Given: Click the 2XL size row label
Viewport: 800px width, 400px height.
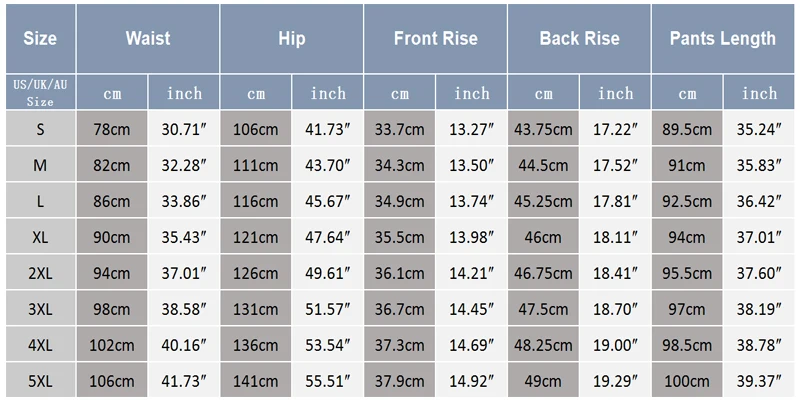Looking at the screenshot, I should point(40,273).
